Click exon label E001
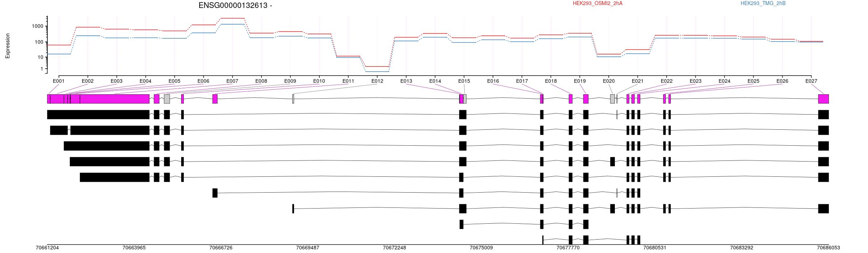Image resolution: width=868 pixels, height=253 pixels. click(59, 81)
